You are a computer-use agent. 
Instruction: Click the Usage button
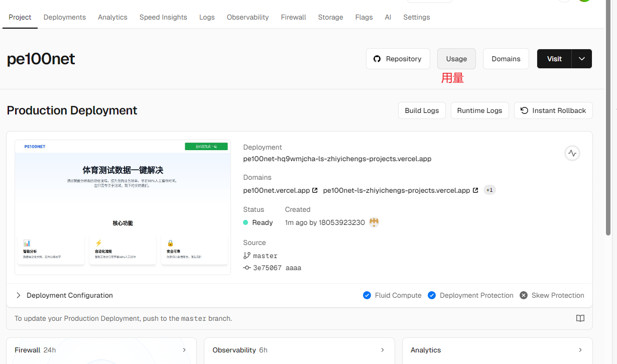point(456,59)
